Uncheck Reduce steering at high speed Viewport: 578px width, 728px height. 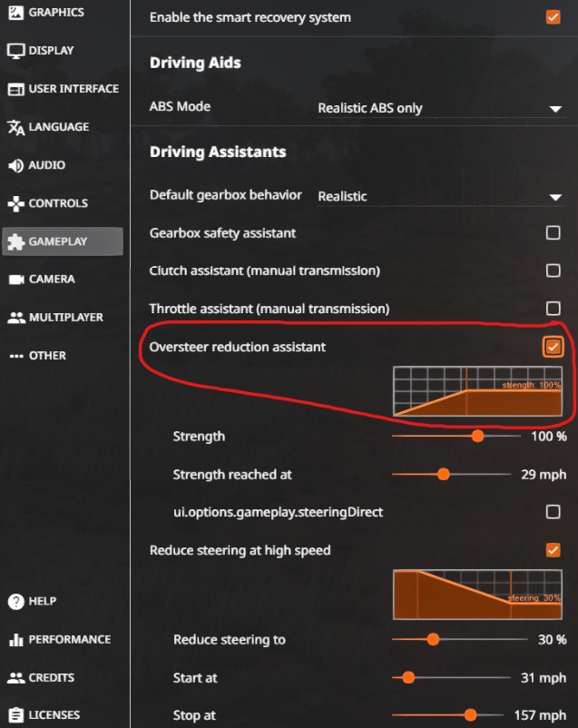click(553, 550)
